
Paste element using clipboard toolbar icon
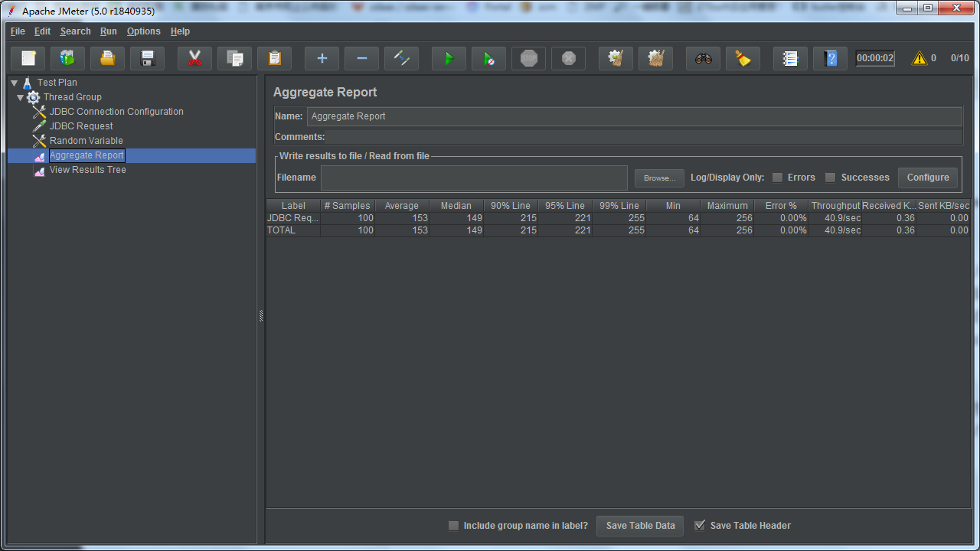click(x=275, y=58)
